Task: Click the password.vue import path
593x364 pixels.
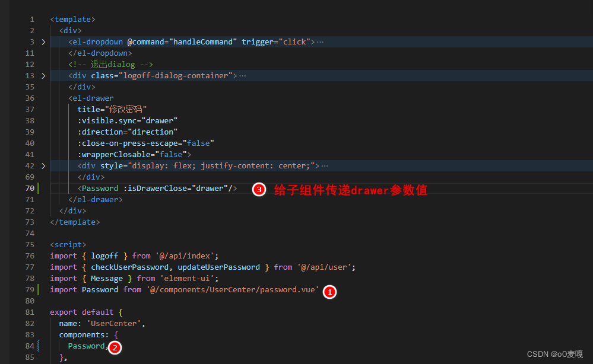Action: (233, 290)
